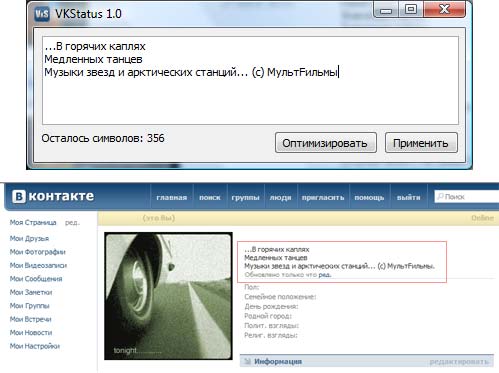Minimize the VKStatus window
Image resolution: width=499 pixels, height=373 pixels.
386,10
